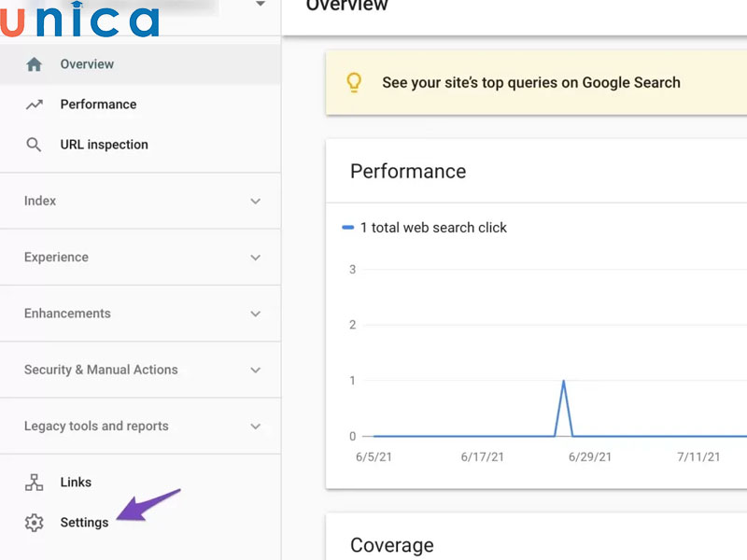
Task: Select the Index section label in sidebar
Action: tap(40, 201)
